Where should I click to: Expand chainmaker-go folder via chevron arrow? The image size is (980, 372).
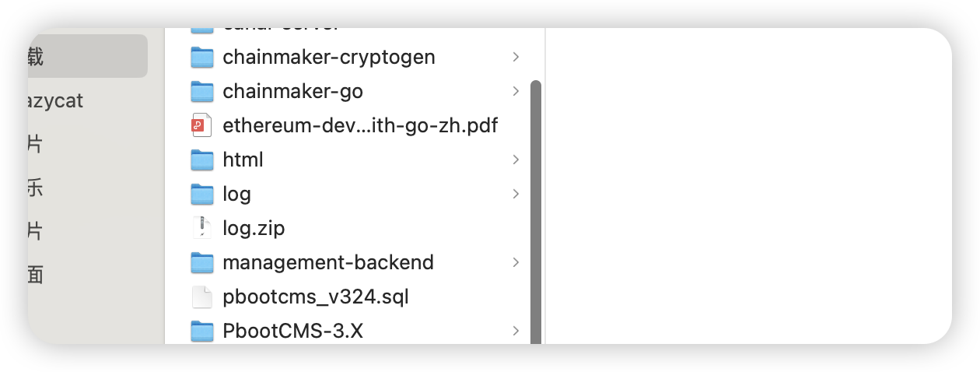[x=516, y=91]
